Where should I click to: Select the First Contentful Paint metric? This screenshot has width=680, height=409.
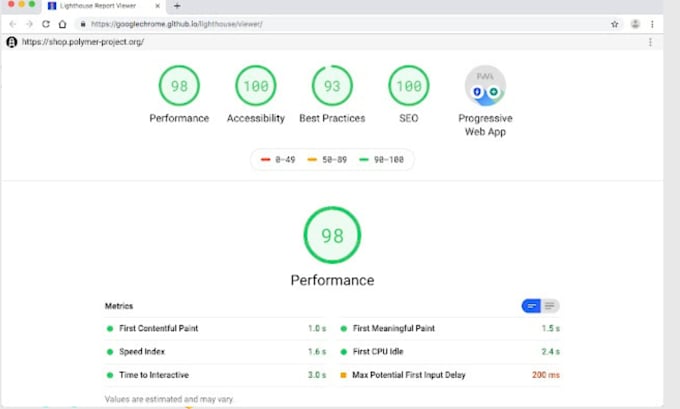coord(216,328)
